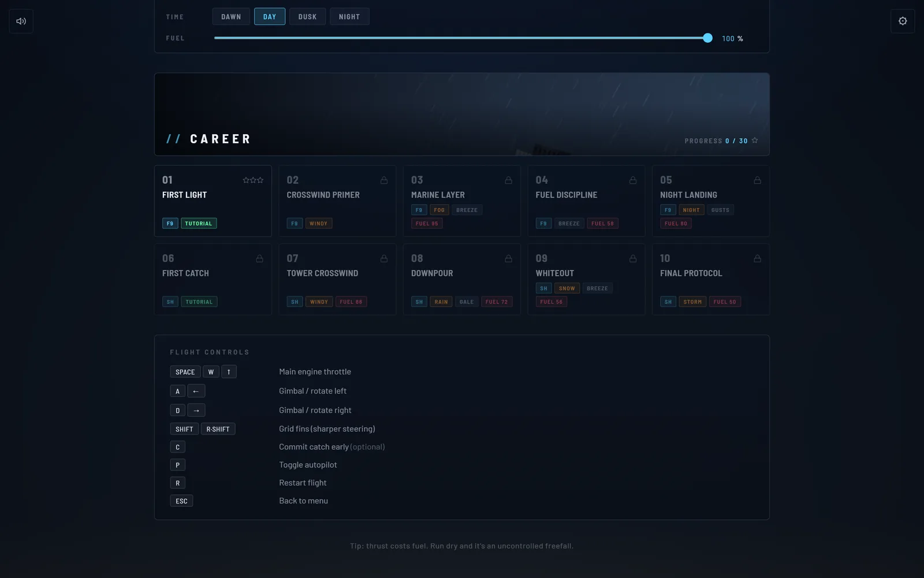Click the progress star icon
924x578 pixels.
click(755, 140)
